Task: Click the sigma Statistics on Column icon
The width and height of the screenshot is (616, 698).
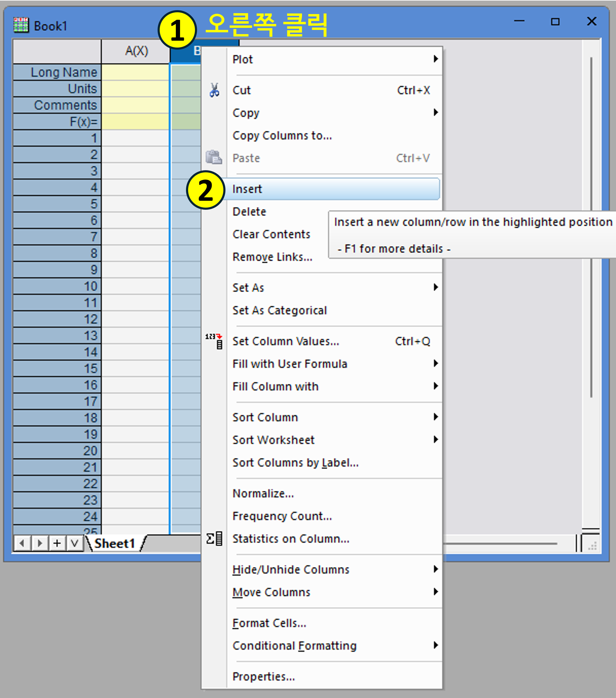Action: [x=214, y=539]
